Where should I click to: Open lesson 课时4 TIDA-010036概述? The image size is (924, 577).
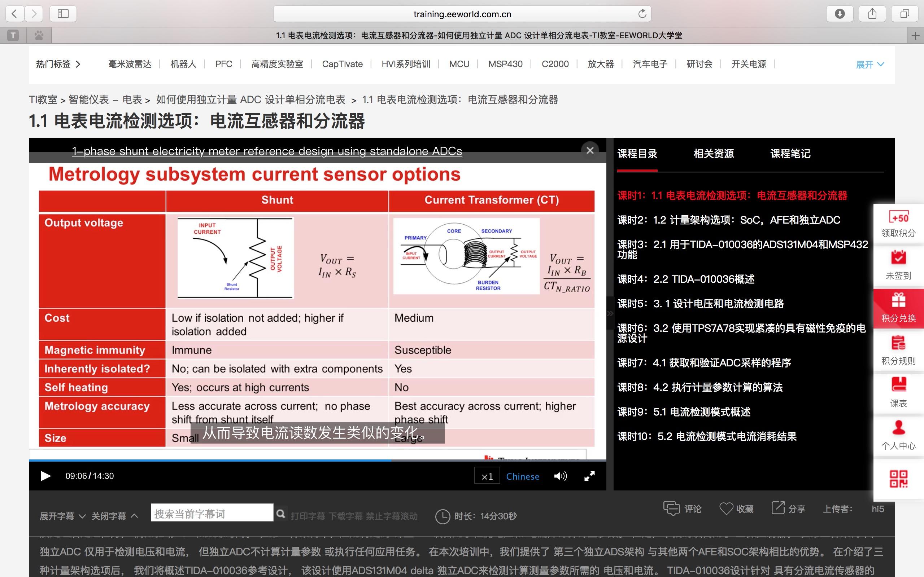click(x=686, y=279)
